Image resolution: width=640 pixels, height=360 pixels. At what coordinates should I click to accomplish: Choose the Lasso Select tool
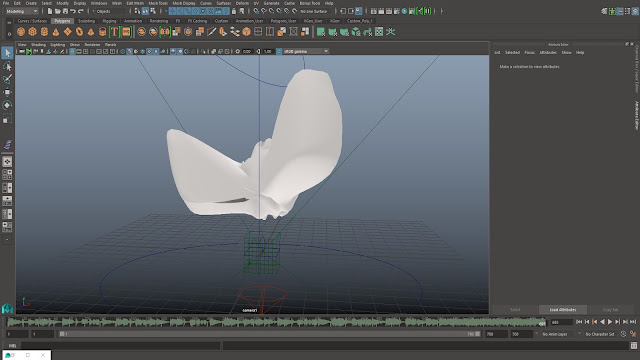click(7, 66)
